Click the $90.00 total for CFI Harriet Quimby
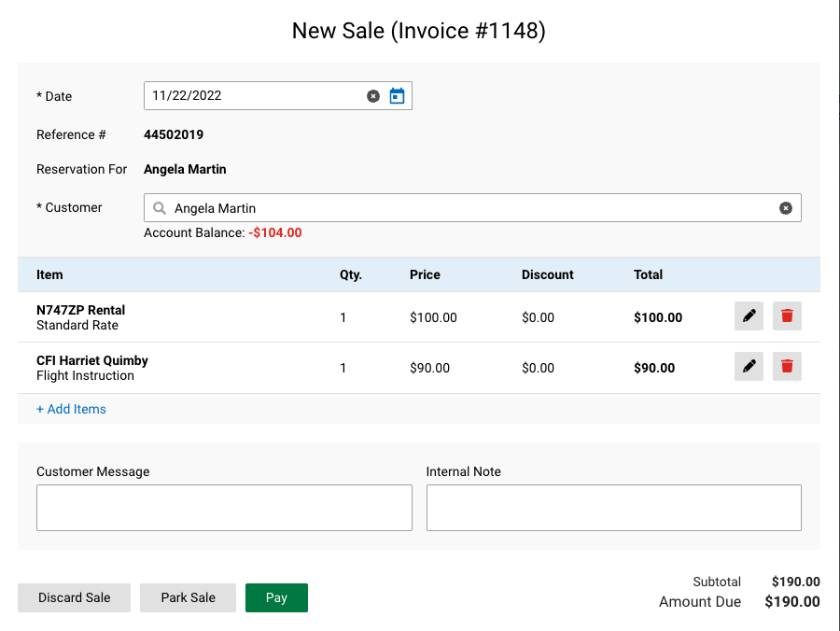840x631 pixels. point(654,368)
